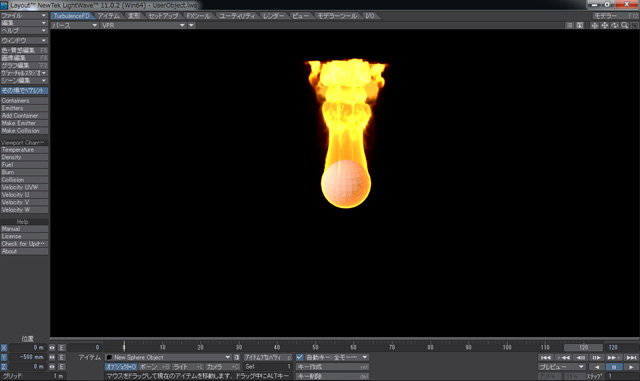Select the Velocity UVW viewport channel
Viewport: 640px width, 381px height.
tap(24, 187)
